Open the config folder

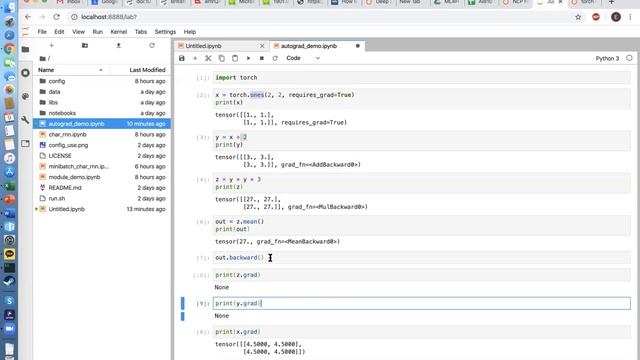(x=102, y=81)
